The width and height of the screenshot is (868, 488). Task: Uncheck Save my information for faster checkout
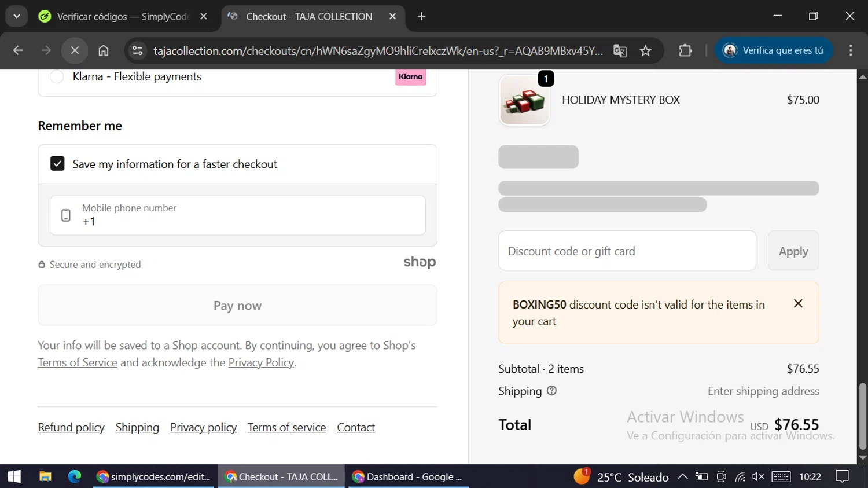point(57,164)
